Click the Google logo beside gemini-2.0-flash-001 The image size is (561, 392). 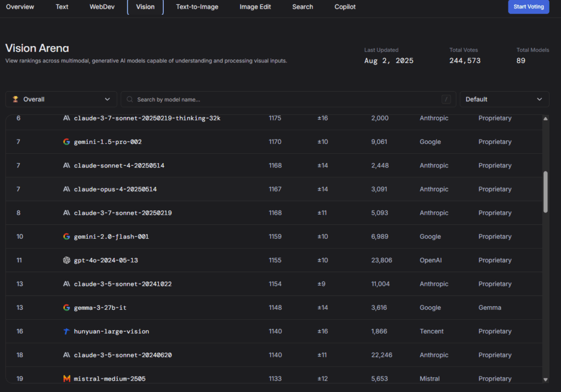(x=66, y=237)
